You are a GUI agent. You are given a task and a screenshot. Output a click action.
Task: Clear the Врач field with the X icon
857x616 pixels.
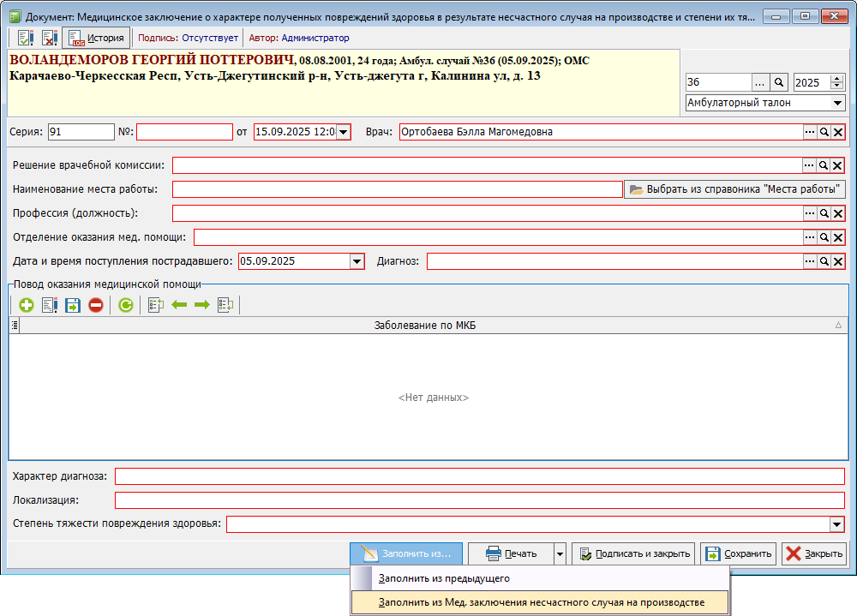(838, 132)
